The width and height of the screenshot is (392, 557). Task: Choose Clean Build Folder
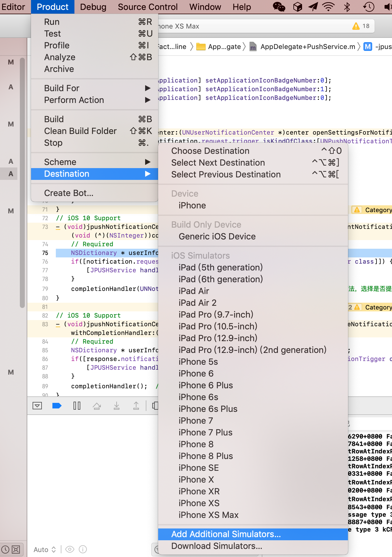point(95,131)
